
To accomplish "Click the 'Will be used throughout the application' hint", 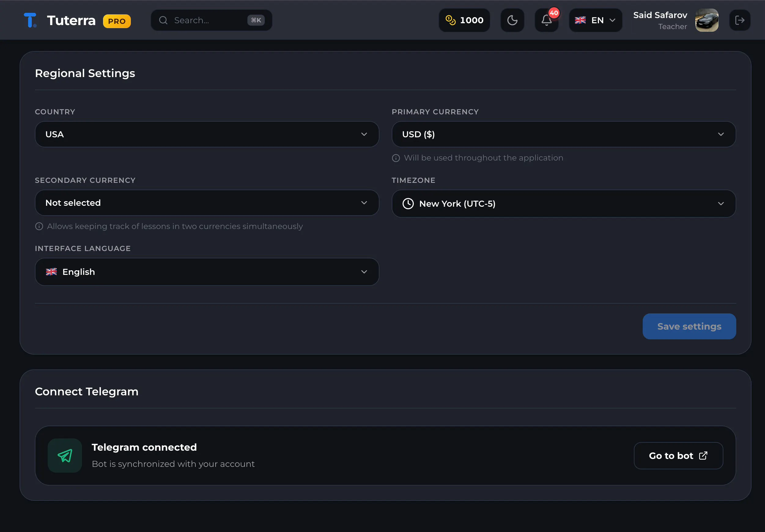I will (x=483, y=158).
